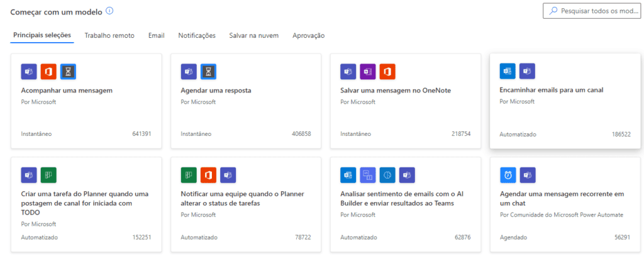The width and height of the screenshot is (644, 258).
Task: Select the 'Principais seleções' tab
Action: click(42, 35)
